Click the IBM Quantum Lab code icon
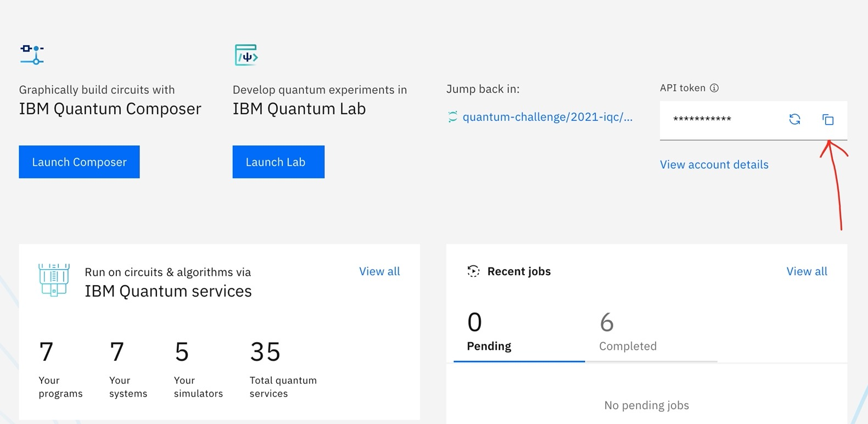868x424 pixels. point(246,55)
